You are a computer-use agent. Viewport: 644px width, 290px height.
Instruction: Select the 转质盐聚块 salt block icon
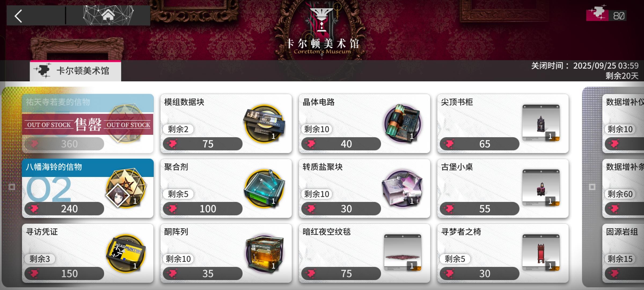point(402,189)
